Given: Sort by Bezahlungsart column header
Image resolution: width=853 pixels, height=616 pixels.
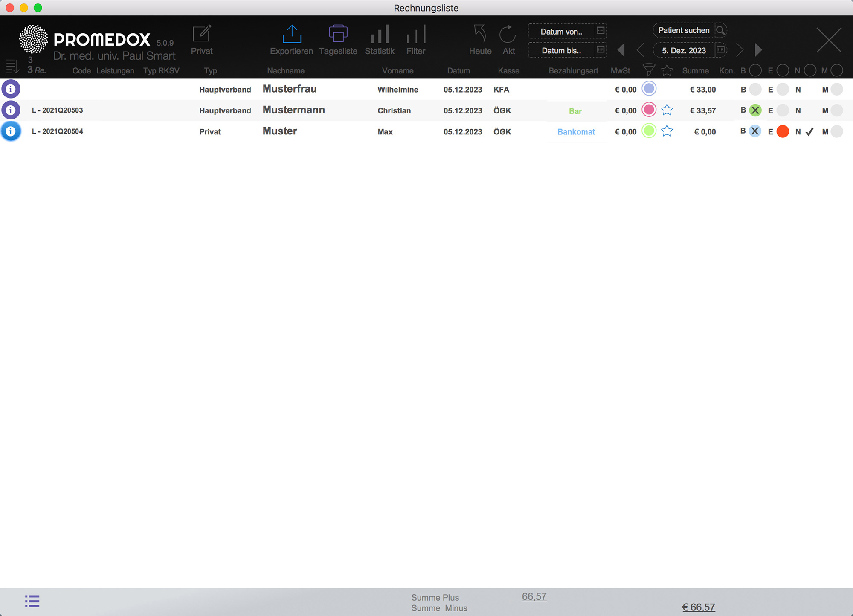Looking at the screenshot, I should 573,71.
